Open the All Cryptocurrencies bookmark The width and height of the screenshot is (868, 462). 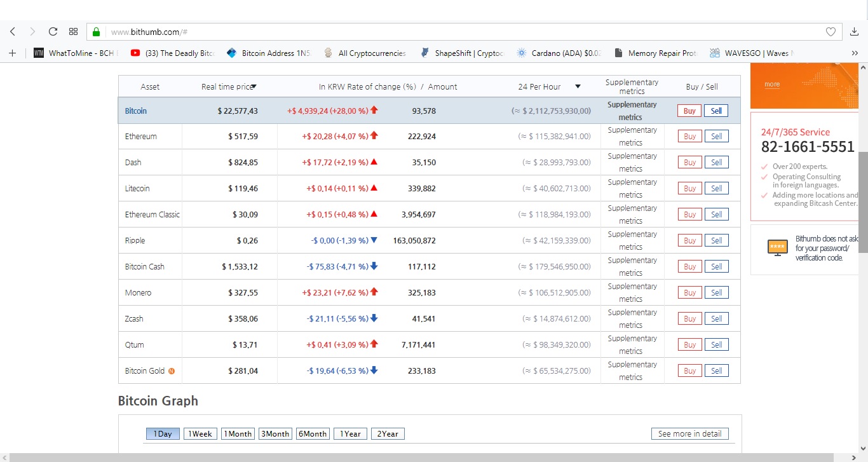[365, 53]
